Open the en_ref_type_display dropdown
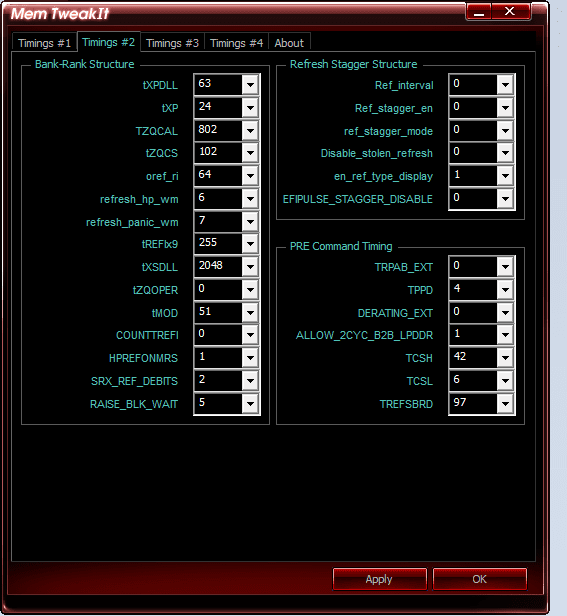567x616 pixels. (x=505, y=176)
